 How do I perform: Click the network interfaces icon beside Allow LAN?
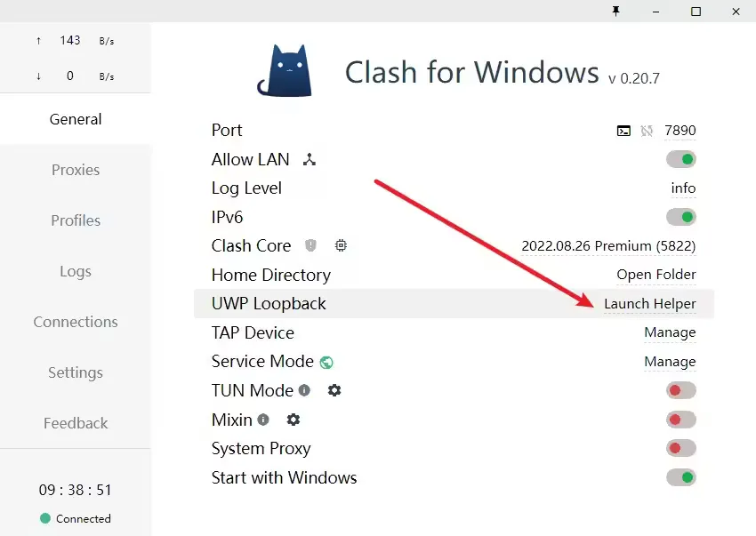coord(310,160)
